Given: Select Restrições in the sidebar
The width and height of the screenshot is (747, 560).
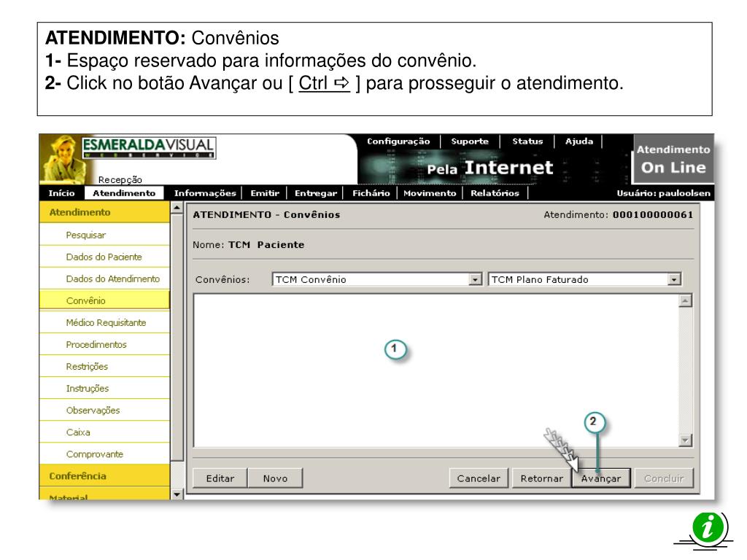Looking at the screenshot, I should pyautogui.click(x=104, y=366).
